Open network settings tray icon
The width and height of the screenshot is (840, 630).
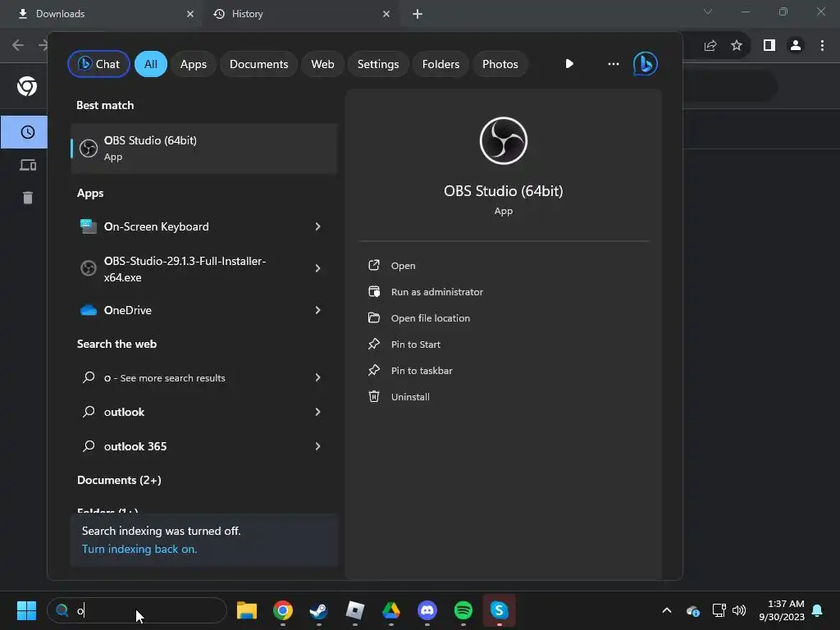tap(719, 610)
